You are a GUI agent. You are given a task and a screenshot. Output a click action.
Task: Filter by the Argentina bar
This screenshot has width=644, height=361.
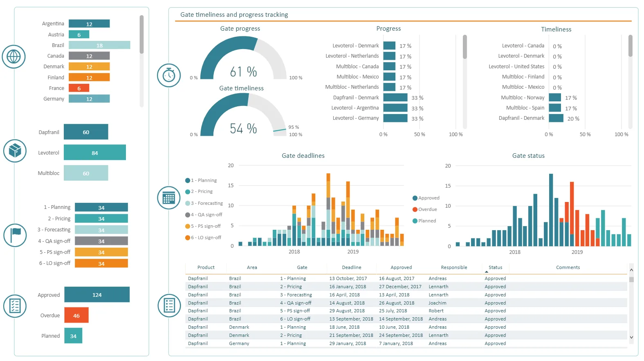point(89,24)
